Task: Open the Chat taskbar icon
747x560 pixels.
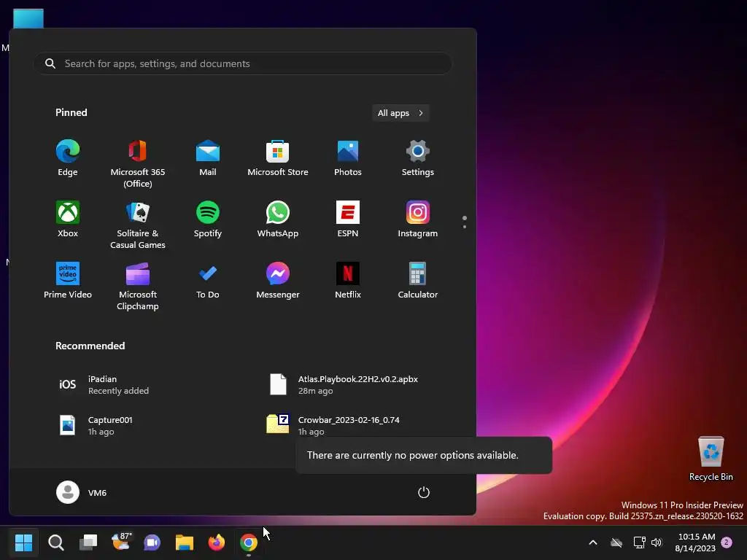Action: (152, 542)
